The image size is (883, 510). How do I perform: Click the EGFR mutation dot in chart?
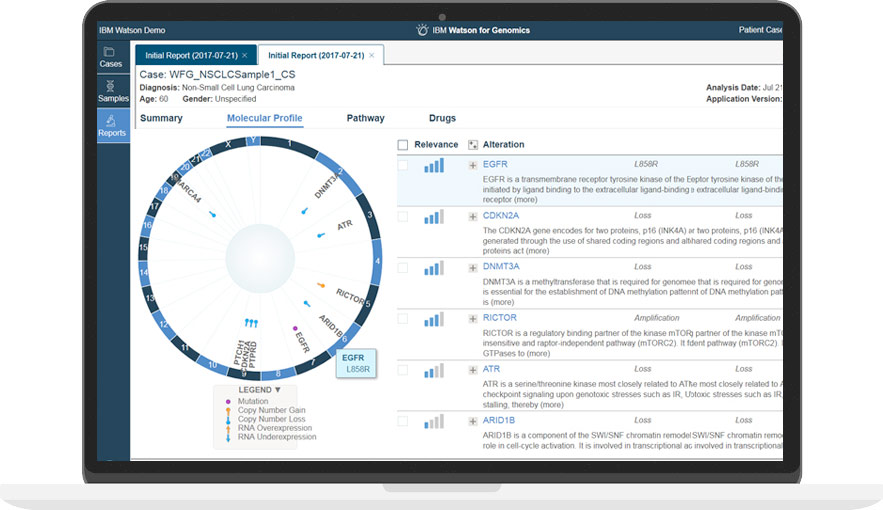(295, 328)
